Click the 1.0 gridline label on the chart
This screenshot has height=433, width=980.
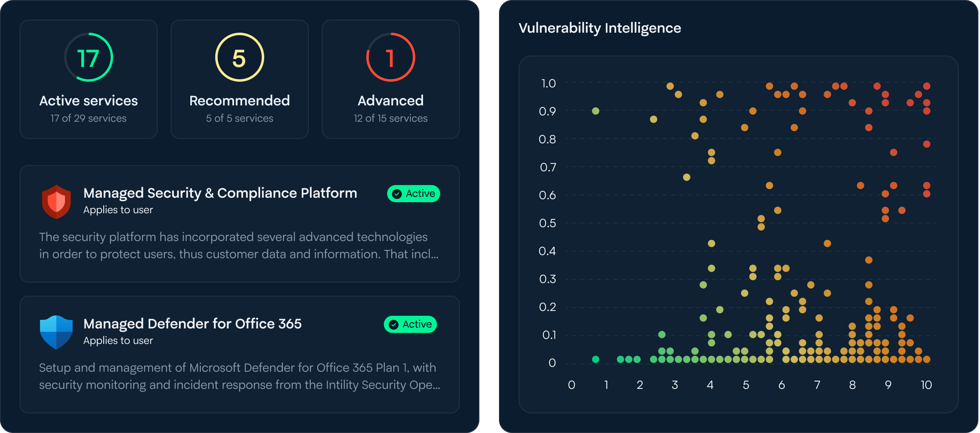[x=549, y=83]
